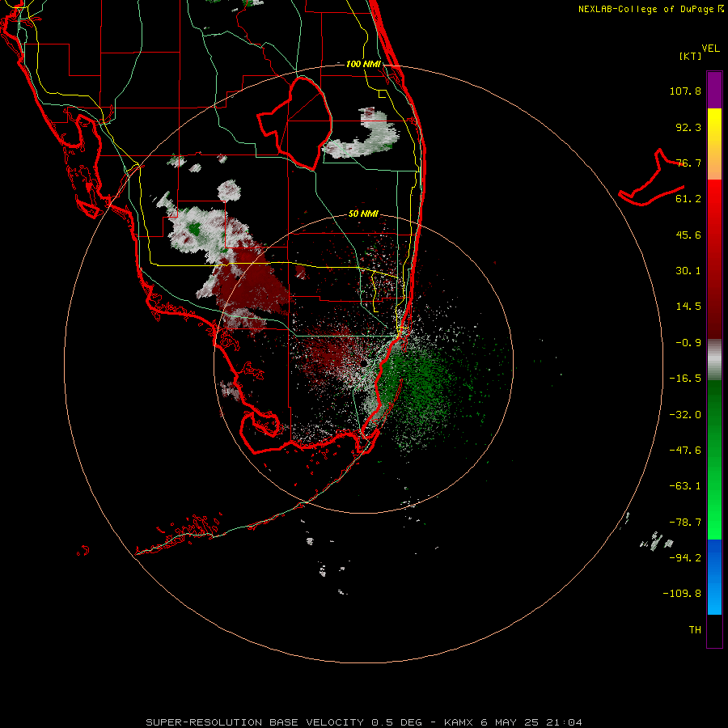Pick the purple segment of velocity color bar
This screenshot has width=728, height=728.
(714, 90)
